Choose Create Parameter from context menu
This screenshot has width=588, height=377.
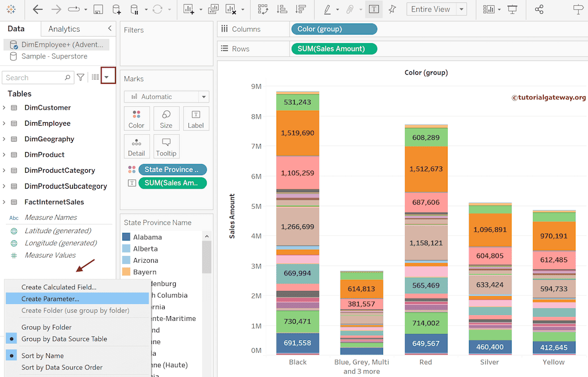tap(51, 299)
